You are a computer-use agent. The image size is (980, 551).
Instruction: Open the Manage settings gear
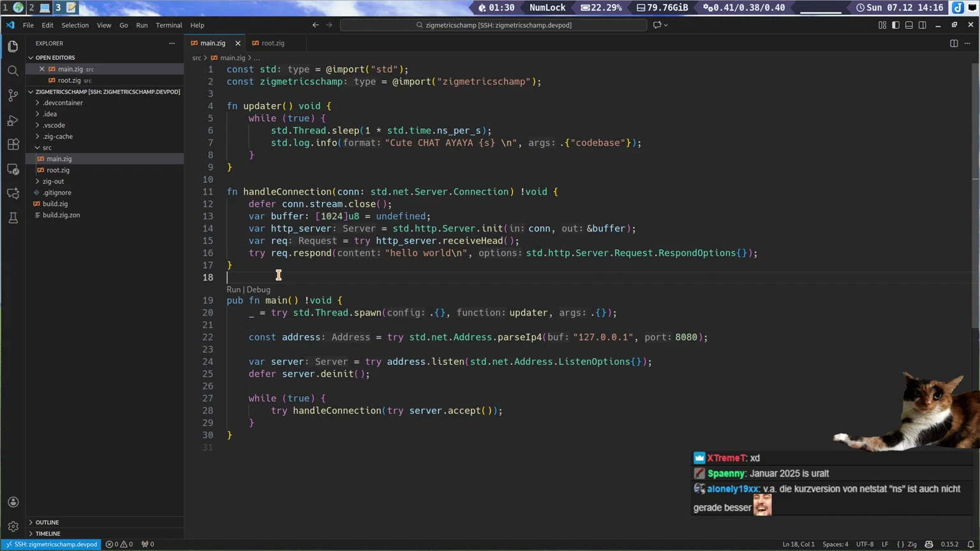click(13, 527)
